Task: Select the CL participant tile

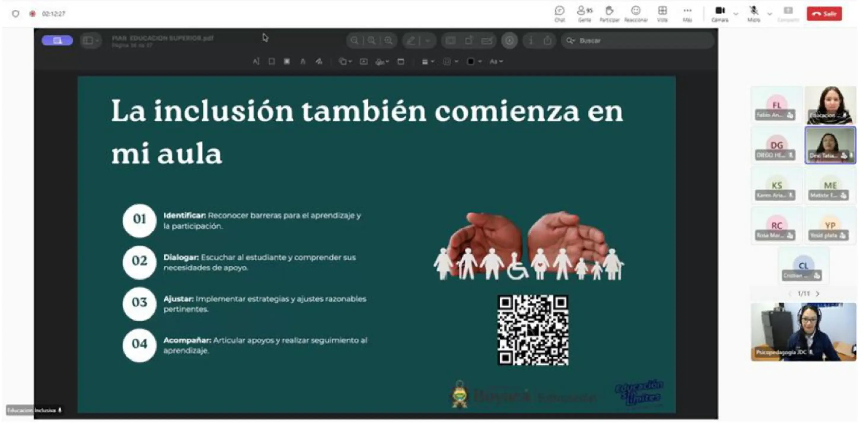Action: [803, 266]
